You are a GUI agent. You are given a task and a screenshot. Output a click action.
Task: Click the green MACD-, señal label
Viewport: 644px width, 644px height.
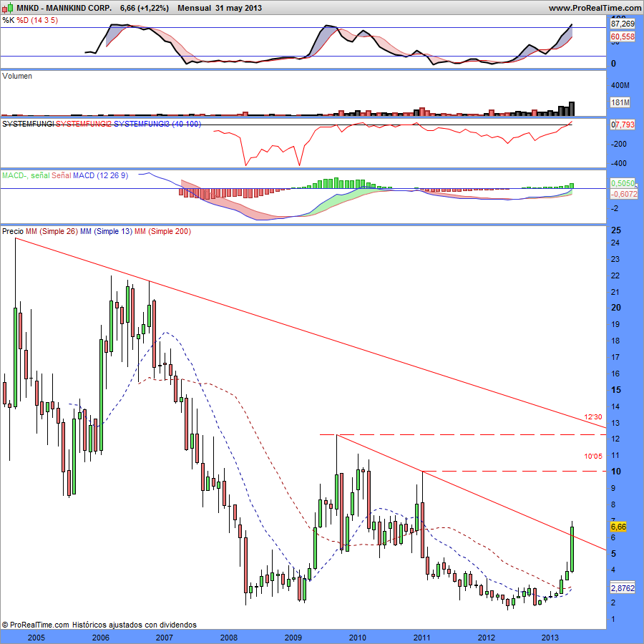click(26, 175)
